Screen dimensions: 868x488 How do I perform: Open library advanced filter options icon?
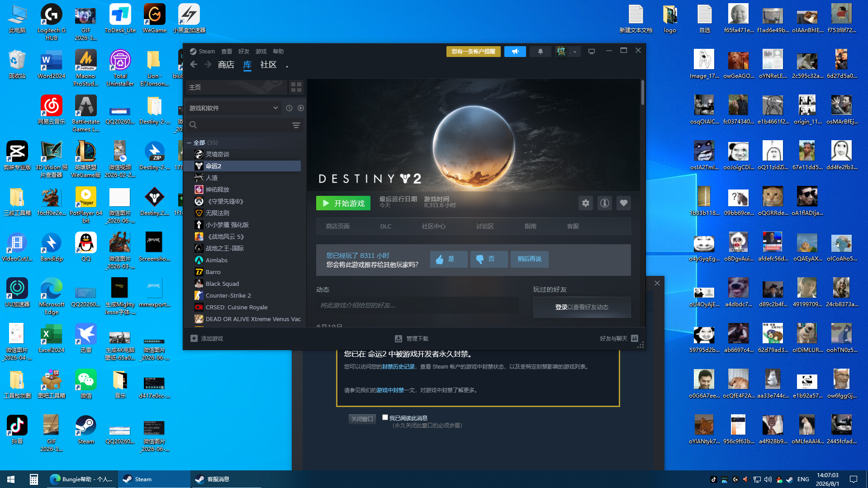[x=296, y=125]
